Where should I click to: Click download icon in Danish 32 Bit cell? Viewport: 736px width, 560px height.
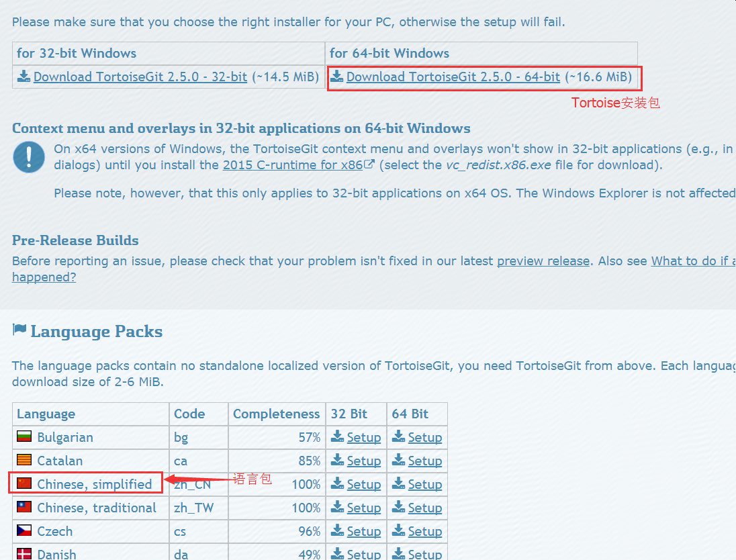(337, 553)
